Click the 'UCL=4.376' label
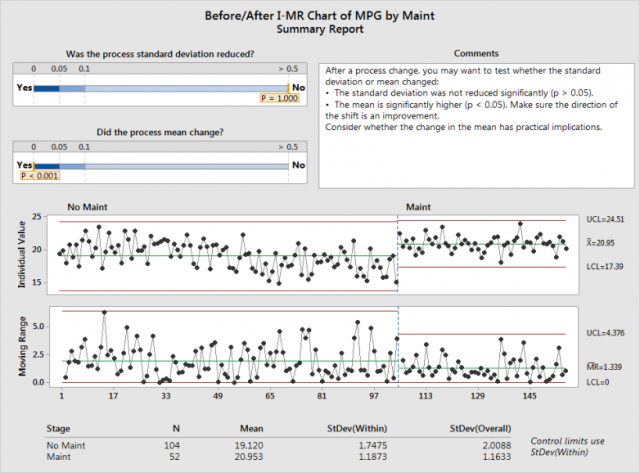Image resolution: width=640 pixels, height=473 pixels. [x=605, y=333]
